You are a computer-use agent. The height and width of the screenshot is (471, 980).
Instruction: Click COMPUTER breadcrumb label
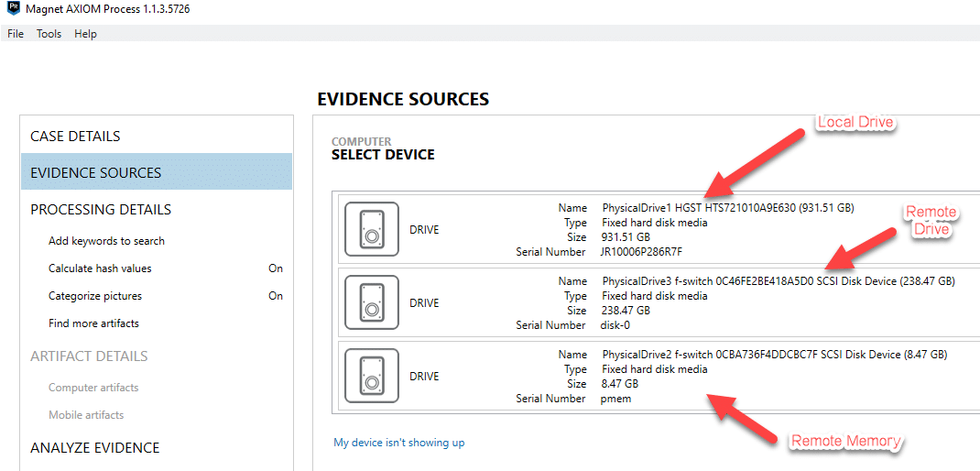[x=361, y=142]
